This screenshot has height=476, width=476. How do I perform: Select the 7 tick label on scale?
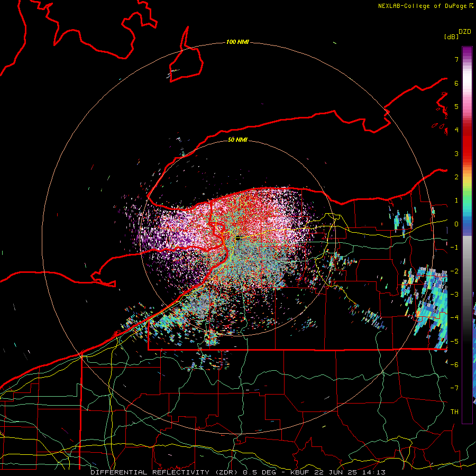pyautogui.click(x=456, y=59)
